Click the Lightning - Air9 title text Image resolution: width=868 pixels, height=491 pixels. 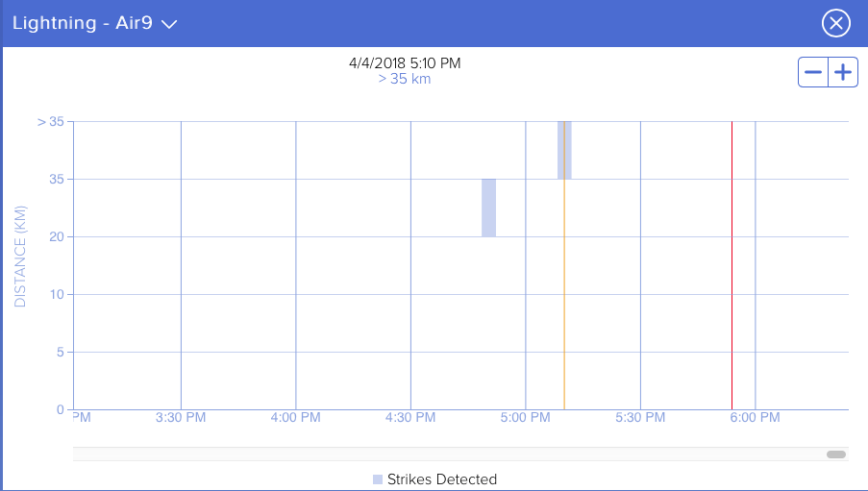pyautogui.click(x=83, y=24)
